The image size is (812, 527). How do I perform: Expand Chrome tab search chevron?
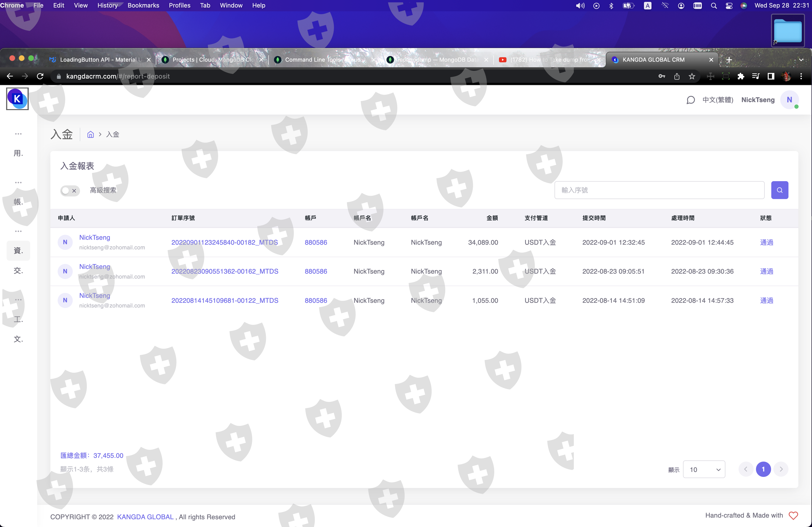(801, 60)
